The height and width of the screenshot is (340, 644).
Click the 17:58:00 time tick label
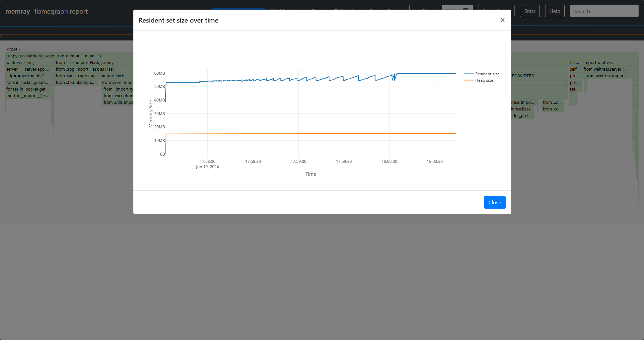[x=207, y=162]
